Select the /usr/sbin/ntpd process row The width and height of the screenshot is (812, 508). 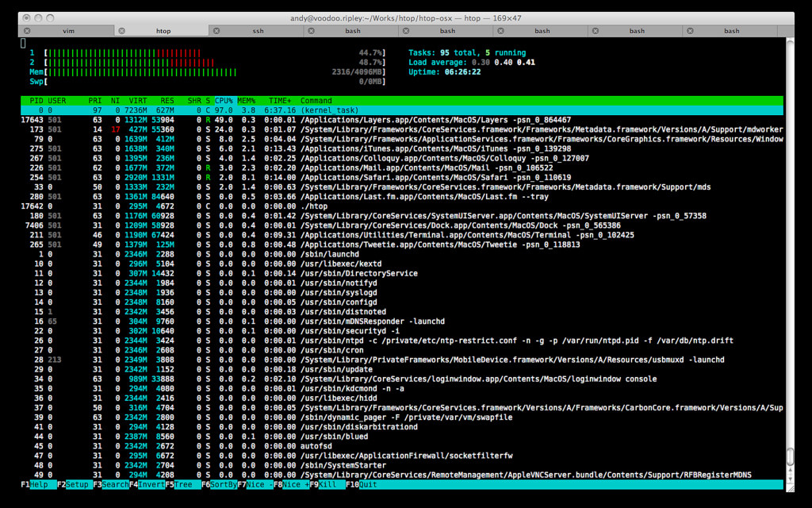click(x=402, y=341)
